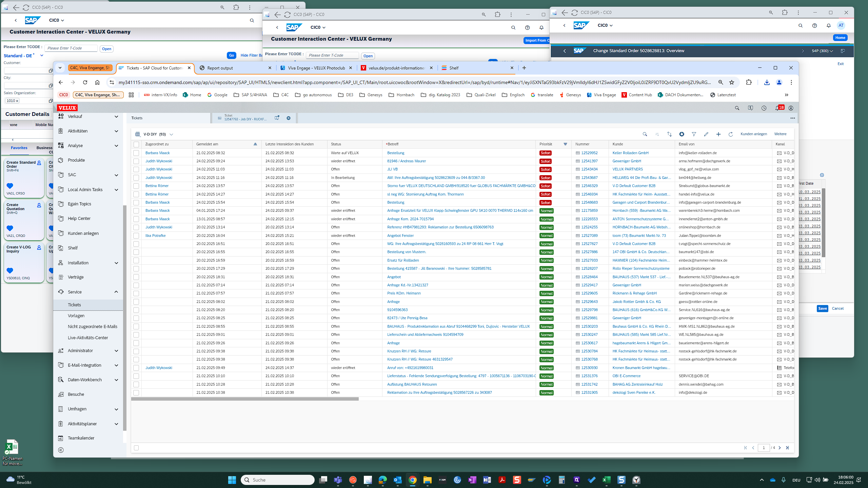
Task: Open Outlook from the taskbar
Action: click(x=397, y=480)
